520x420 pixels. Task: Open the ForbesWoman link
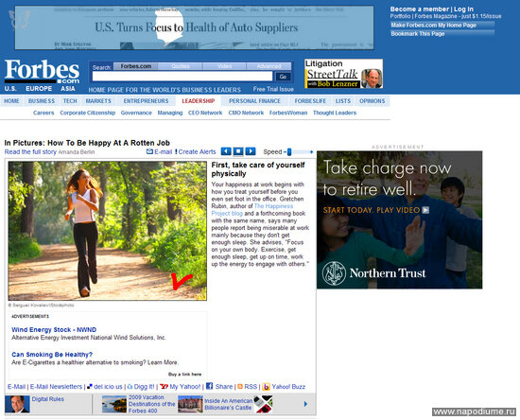point(288,113)
